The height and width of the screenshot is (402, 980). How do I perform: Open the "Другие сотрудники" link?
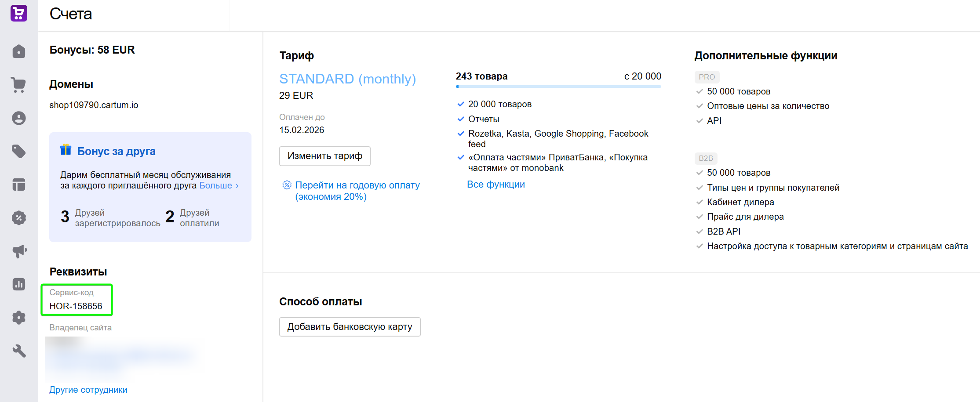pyautogui.click(x=88, y=390)
